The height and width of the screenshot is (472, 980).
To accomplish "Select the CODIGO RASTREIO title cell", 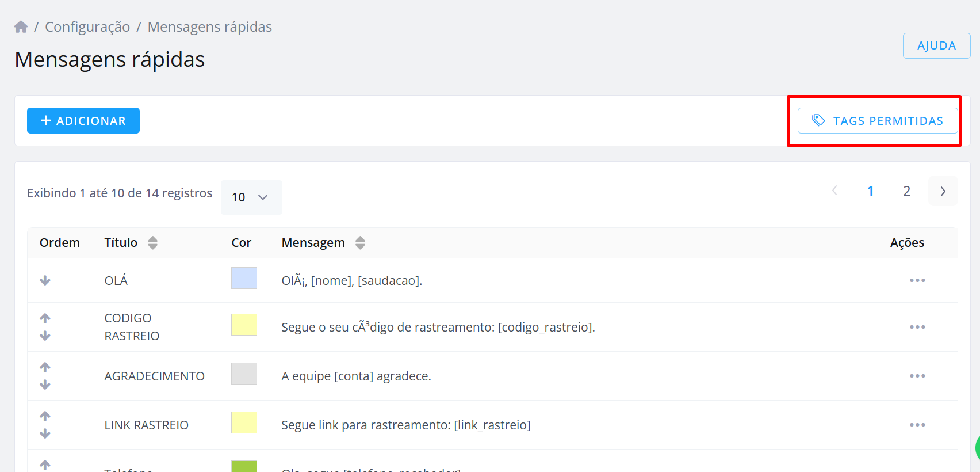I will [x=132, y=327].
